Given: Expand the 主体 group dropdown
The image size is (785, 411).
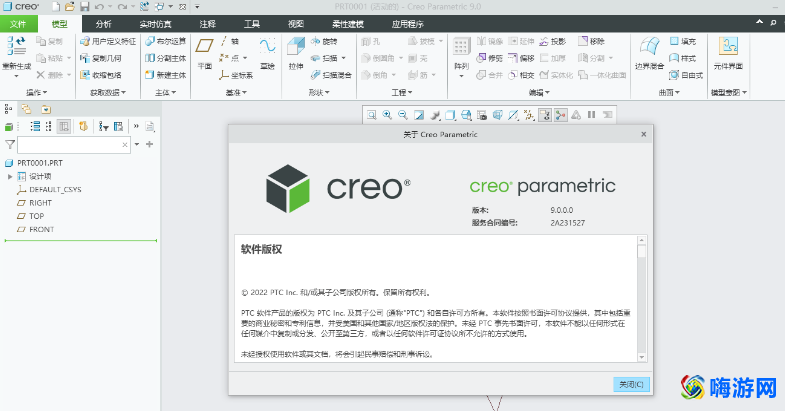Looking at the screenshot, I should [165, 93].
